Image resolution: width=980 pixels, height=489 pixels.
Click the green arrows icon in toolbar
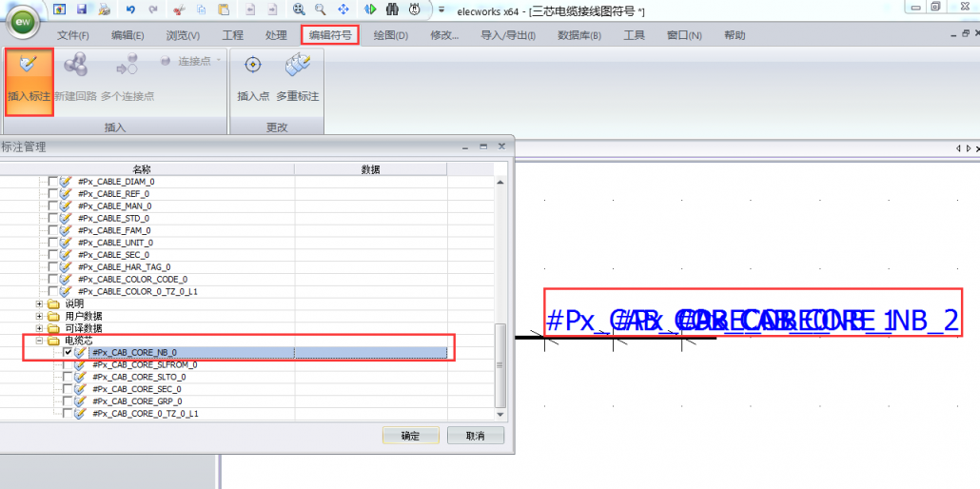(x=370, y=9)
